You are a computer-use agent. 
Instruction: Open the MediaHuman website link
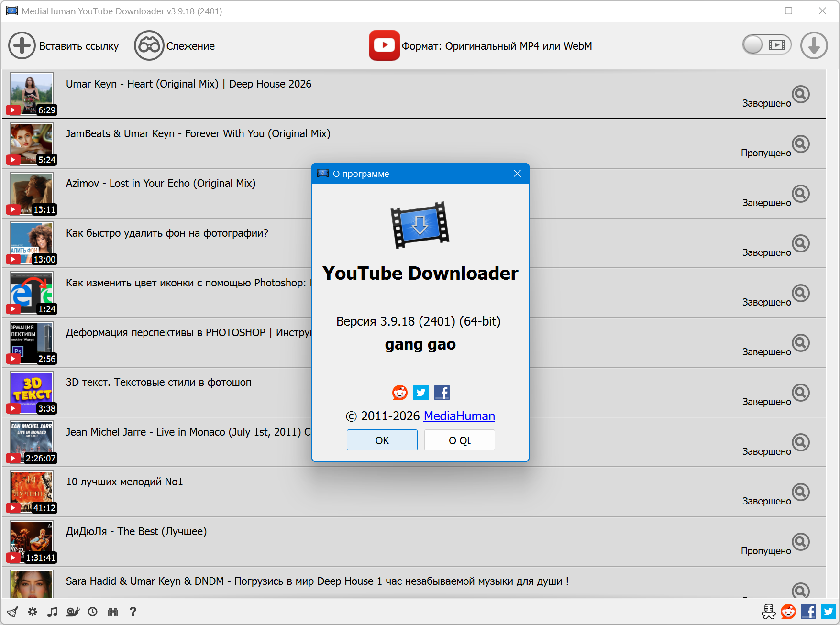click(459, 416)
